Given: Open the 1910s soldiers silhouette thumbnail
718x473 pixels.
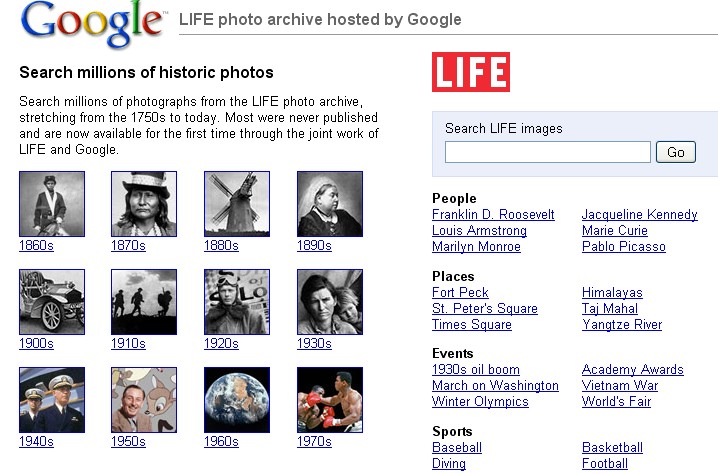Looking at the screenshot, I should [x=144, y=302].
